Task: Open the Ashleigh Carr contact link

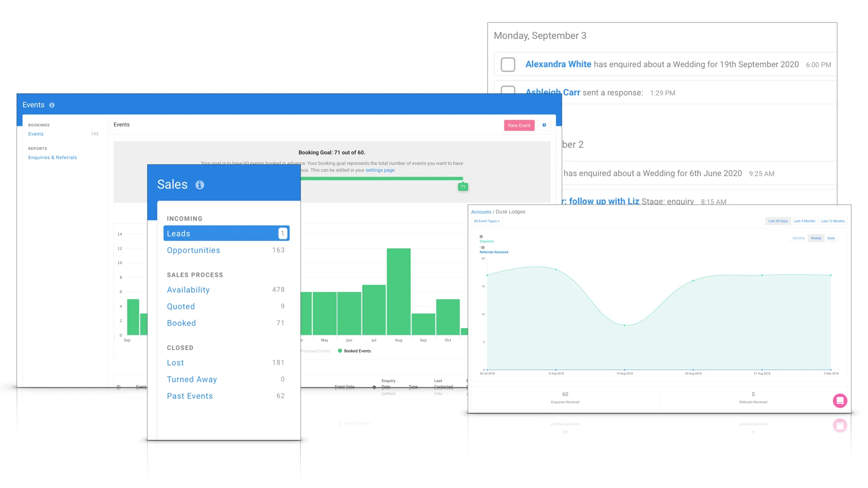Action: [553, 92]
